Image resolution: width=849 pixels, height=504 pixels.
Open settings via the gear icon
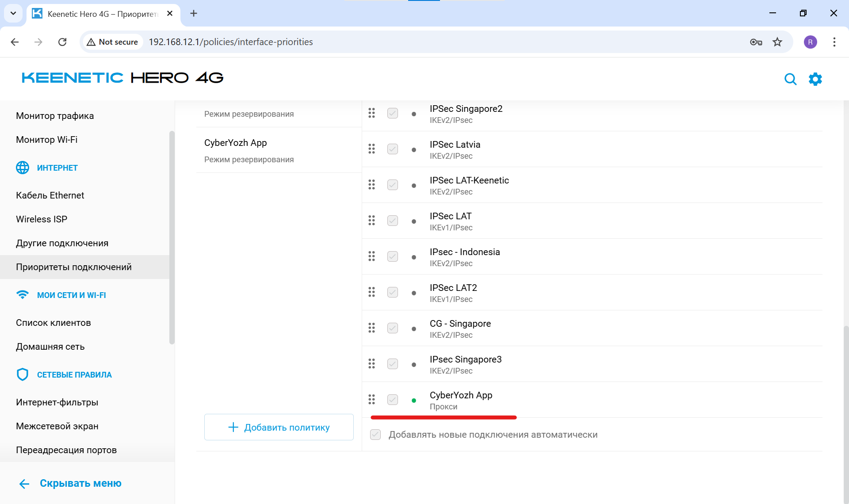pos(815,79)
